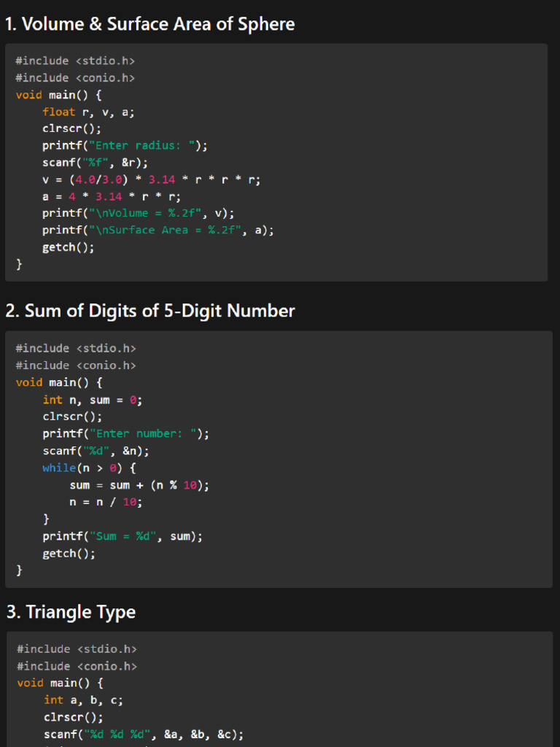Viewport: 560px width, 747px height.
Task: Click the "Enter radius: " printf line
Action: click(125, 146)
